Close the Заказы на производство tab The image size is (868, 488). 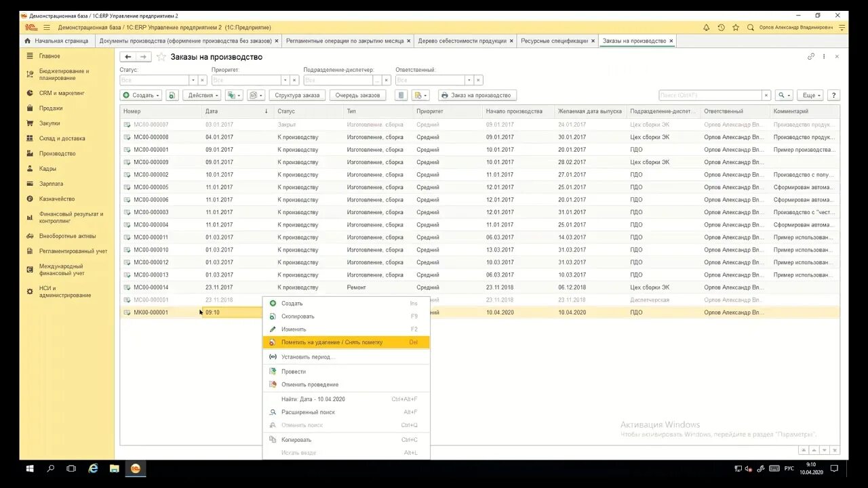(671, 41)
